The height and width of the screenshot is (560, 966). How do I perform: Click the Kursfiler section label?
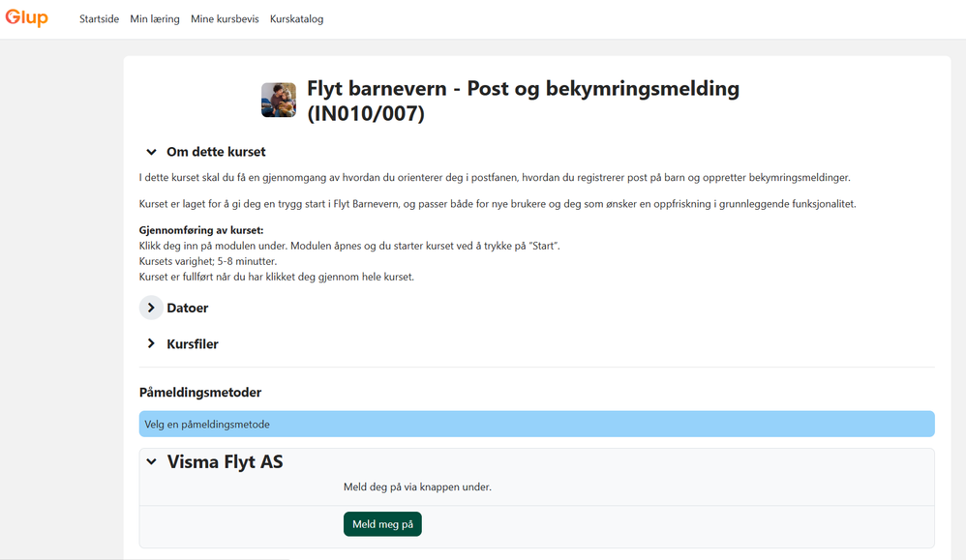tap(193, 344)
